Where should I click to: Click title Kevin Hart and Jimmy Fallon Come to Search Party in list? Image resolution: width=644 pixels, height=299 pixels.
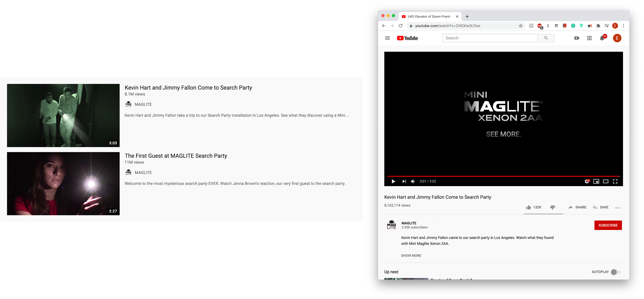(x=188, y=88)
